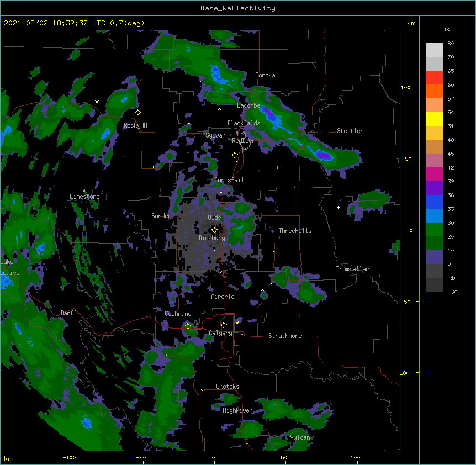Click the yellow diamond marker above Calgary
The width and height of the screenshot is (476, 465).
coord(224,325)
